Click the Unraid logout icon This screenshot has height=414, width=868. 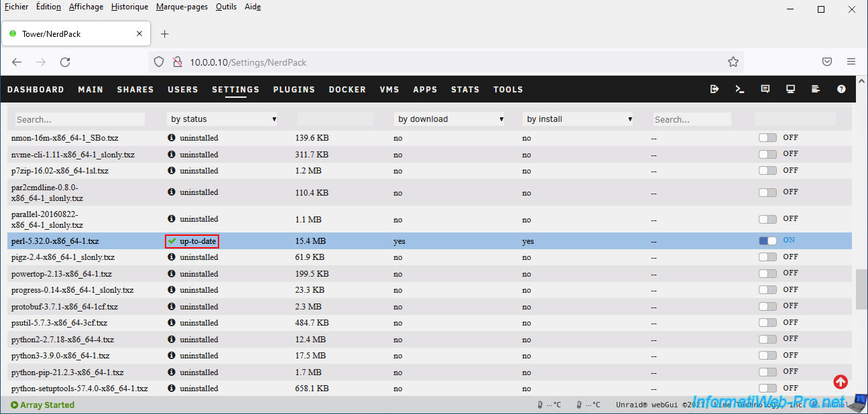click(715, 89)
